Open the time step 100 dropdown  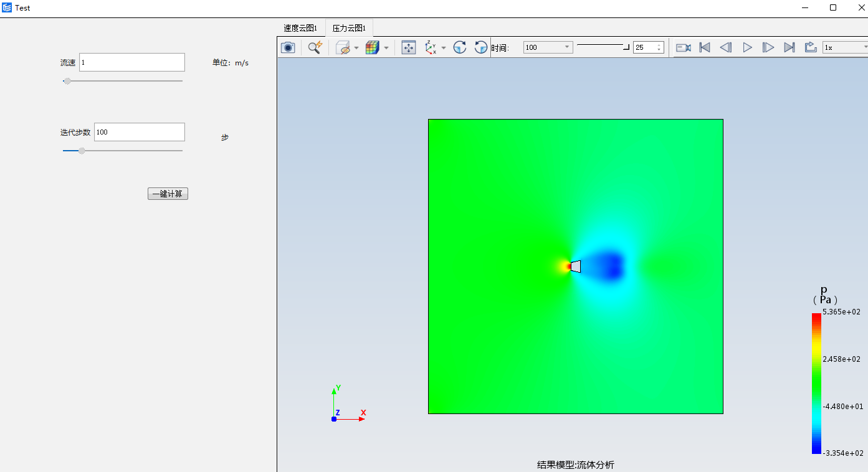[548, 47]
